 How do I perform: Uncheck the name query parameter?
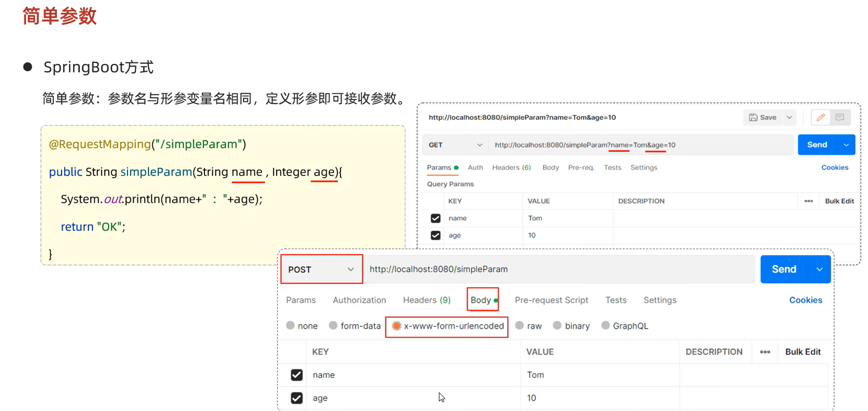coord(435,218)
